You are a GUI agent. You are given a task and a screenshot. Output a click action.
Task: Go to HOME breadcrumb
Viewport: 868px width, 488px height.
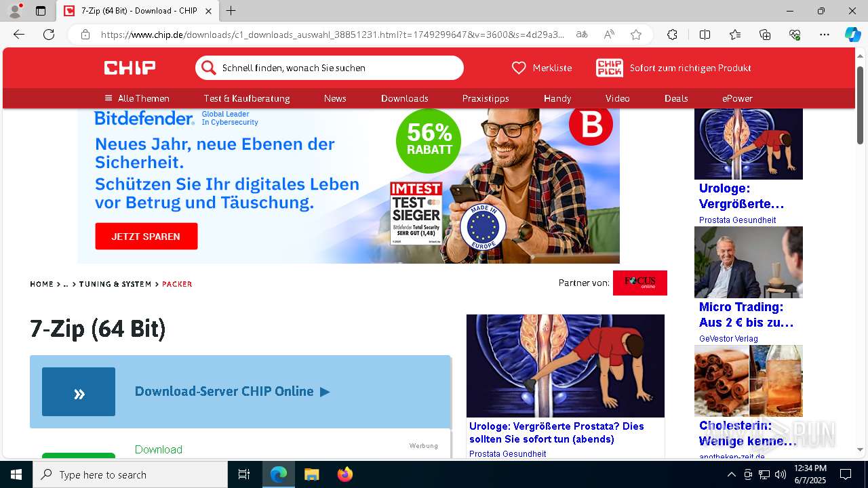[41, 284]
